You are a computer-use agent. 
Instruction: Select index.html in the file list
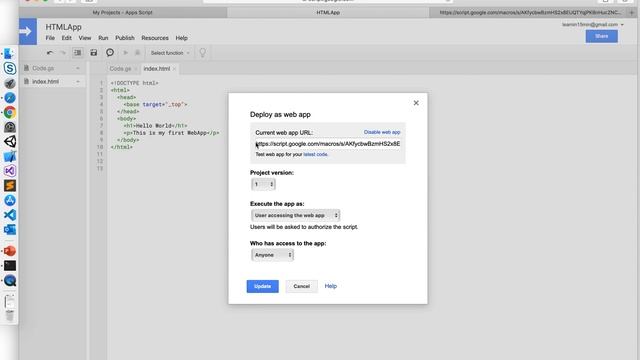click(46, 82)
